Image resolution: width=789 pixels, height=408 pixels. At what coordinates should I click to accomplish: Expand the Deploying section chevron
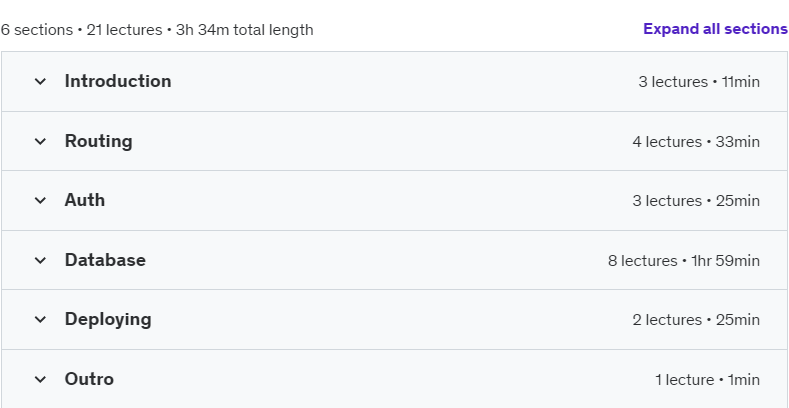[x=40, y=319]
